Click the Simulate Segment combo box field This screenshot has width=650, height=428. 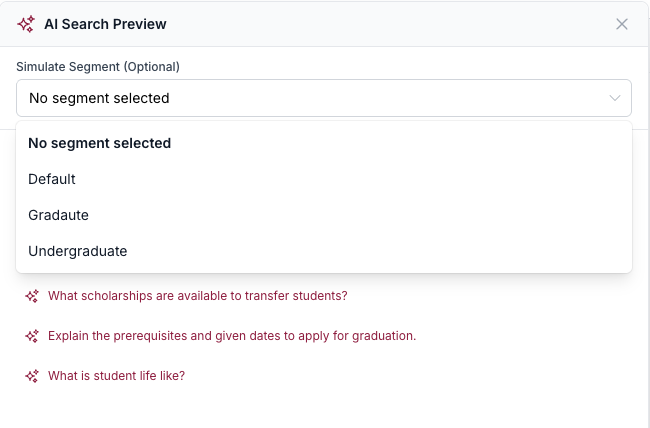[x=300, y=98]
